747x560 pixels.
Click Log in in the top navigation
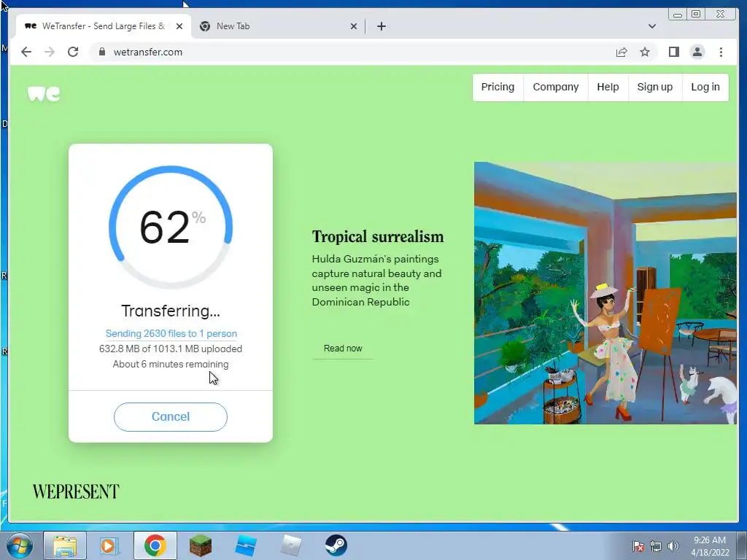pos(705,87)
